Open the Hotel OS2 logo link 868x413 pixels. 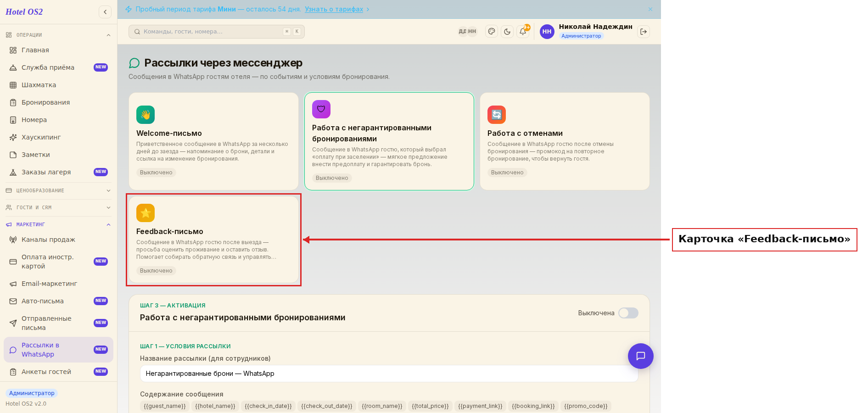click(x=24, y=12)
